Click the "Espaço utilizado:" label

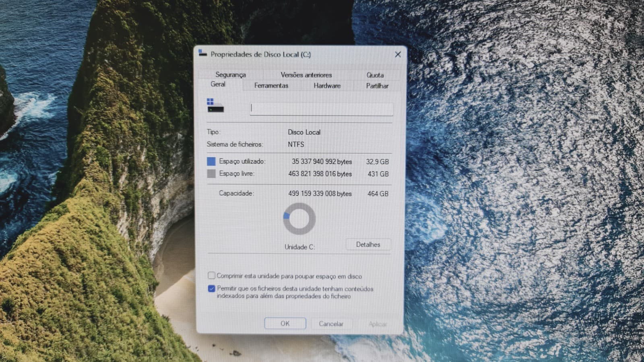click(242, 161)
